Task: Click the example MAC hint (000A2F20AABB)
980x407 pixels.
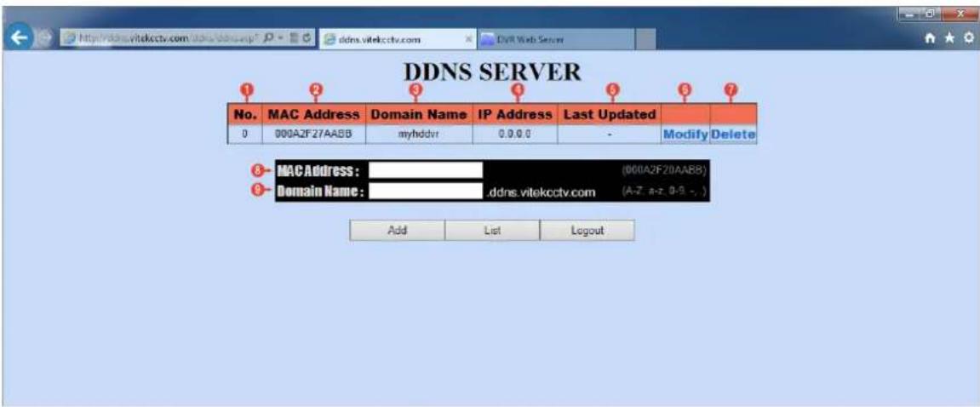Action: point(665,169)
